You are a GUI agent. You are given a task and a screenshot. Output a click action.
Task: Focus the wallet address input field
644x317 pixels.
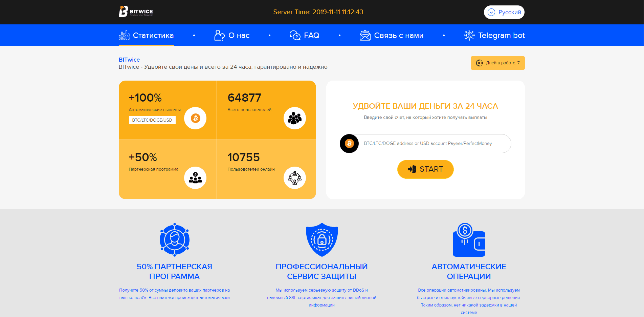(x=433, y=144)
